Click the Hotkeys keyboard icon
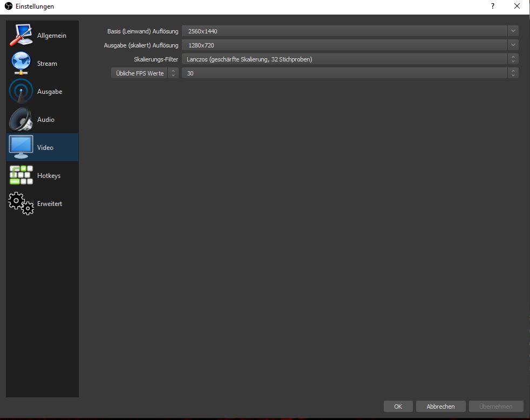This screenshot has height=420, width=530. pos(21,176)
